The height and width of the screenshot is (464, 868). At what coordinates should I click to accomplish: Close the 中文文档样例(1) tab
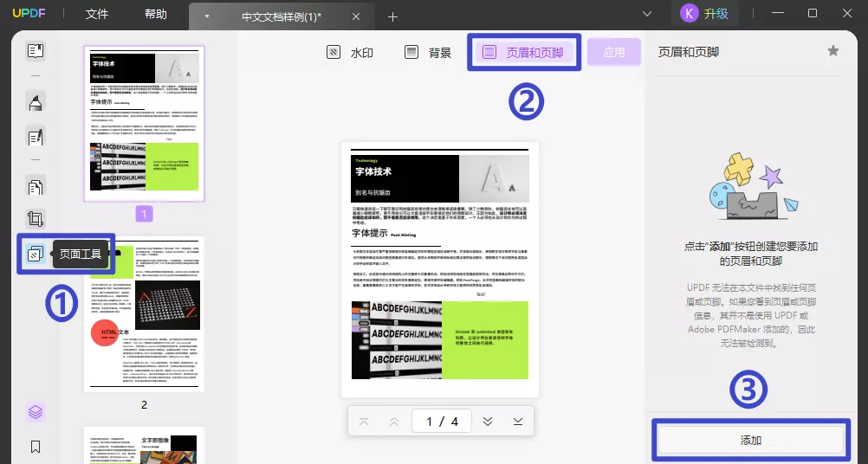356,16
